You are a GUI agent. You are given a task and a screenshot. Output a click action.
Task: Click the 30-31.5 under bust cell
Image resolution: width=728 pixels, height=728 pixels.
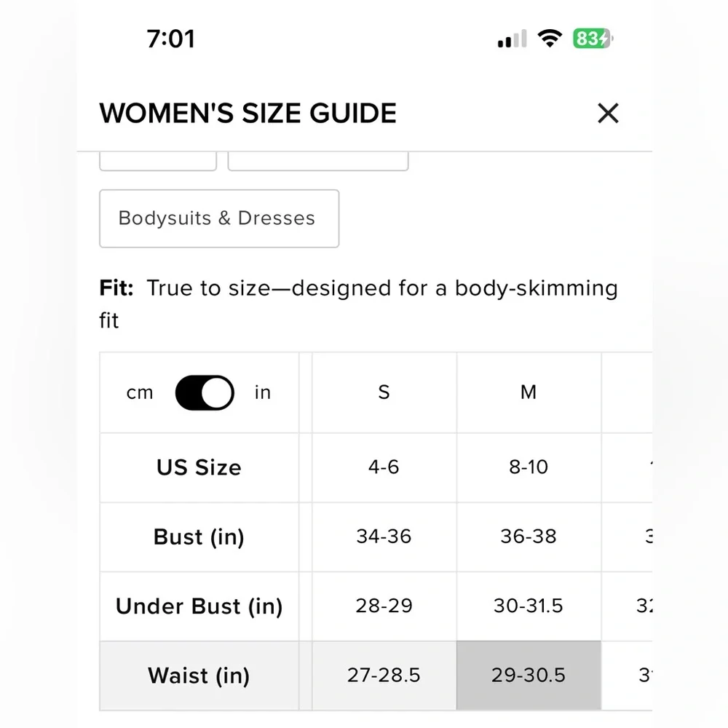pyautogui.click(x=529, y=606)
